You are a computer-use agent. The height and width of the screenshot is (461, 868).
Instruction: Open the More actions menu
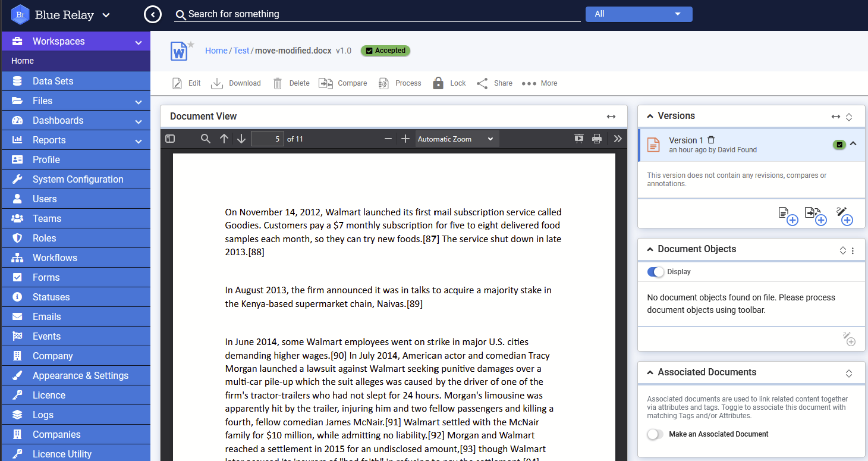[539, 83]
